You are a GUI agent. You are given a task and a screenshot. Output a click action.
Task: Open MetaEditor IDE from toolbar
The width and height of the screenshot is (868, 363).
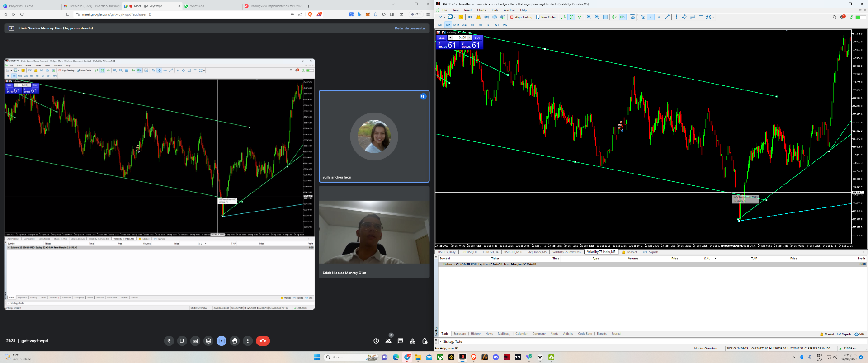pyautogui.click(x=470, y=17)
